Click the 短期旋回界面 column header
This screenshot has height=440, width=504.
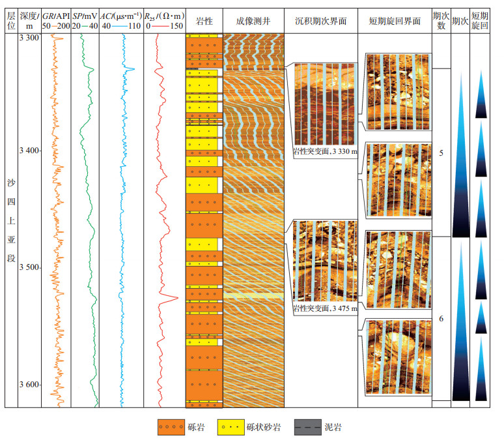[x=394, y=21]
